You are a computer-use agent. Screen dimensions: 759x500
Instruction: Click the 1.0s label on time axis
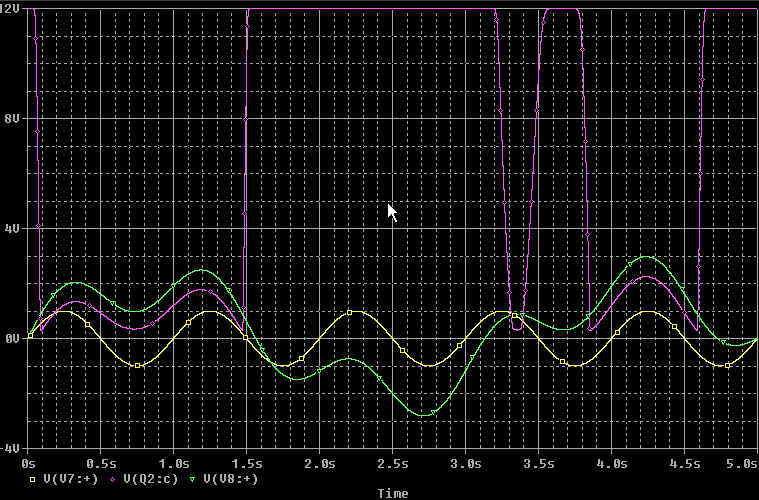173,464
